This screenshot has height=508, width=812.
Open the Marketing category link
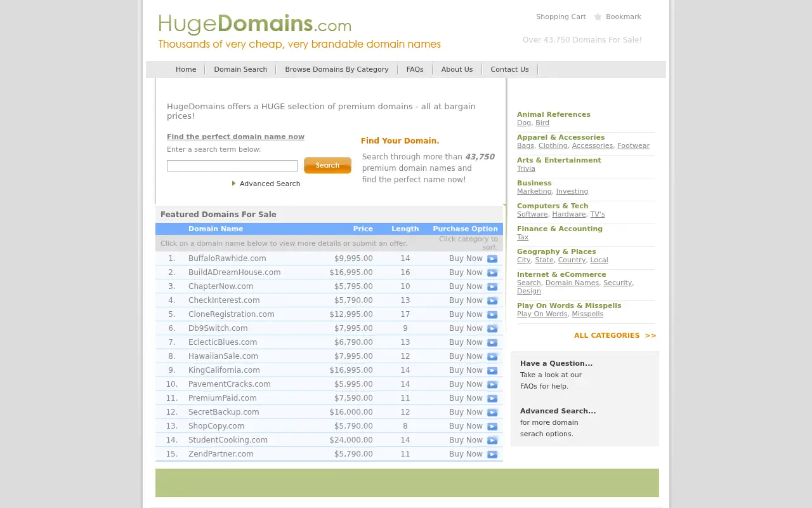534,192
